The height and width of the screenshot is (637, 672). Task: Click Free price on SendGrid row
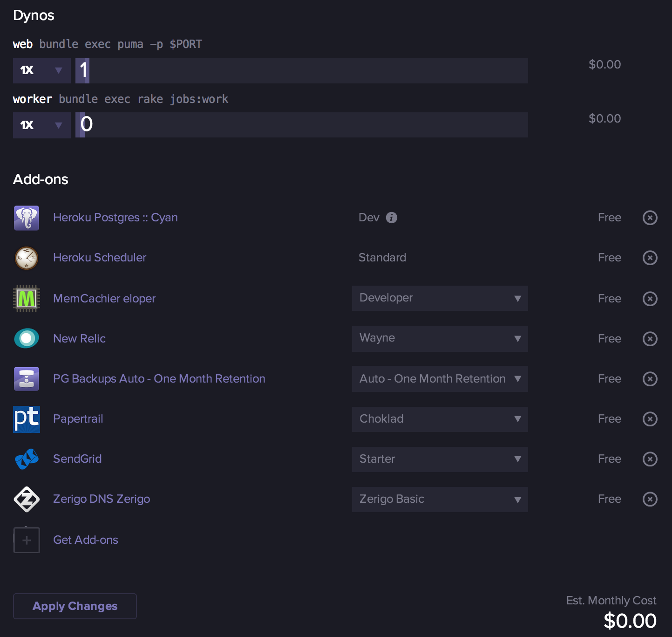point(610,459)
